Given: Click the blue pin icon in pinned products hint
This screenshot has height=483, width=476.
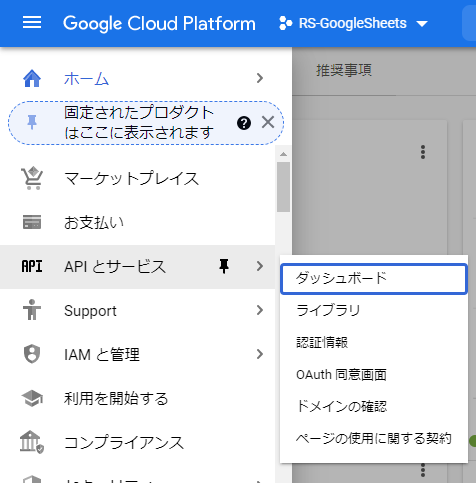Looking at the screenshot, I should pyautogui.click(x=32, y=122).
